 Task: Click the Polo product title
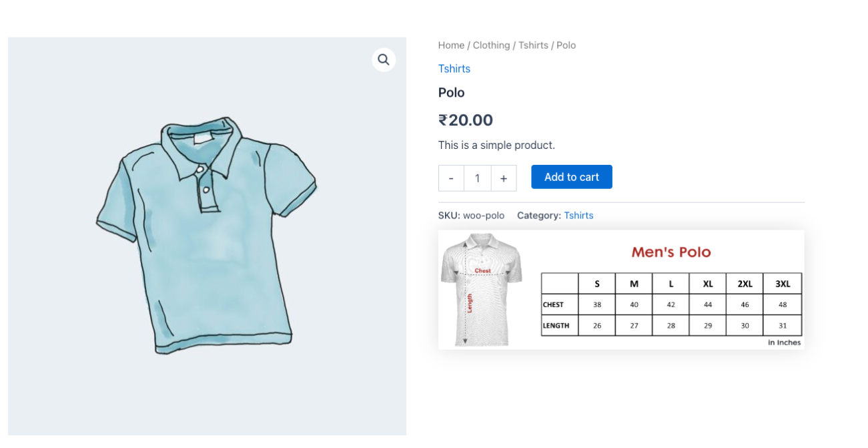[x=452, y=93]
